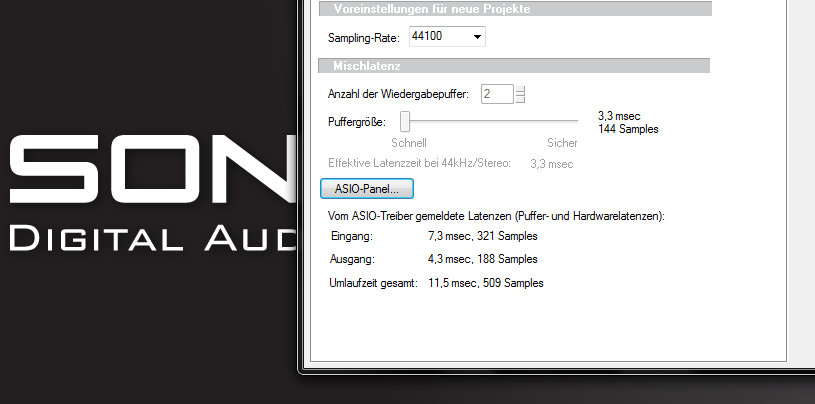The height and width of the screenshot is (404, 815).
Task: Click the Puffergröße slider handle
Action: (405, 122)
